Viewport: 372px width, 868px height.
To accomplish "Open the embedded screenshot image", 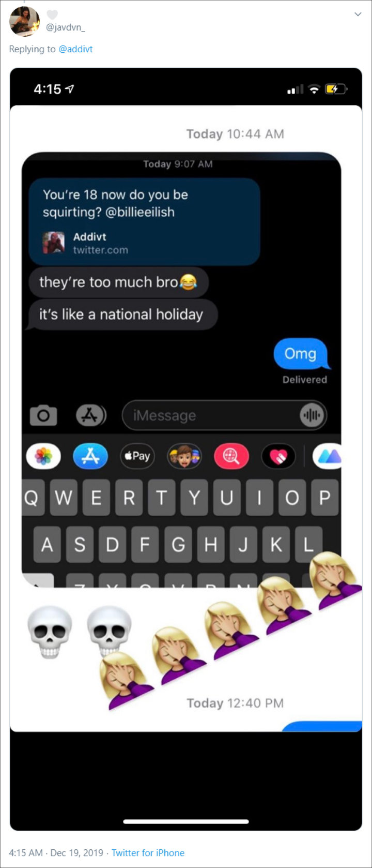I will pyautogui.click(x=186, y=449).
